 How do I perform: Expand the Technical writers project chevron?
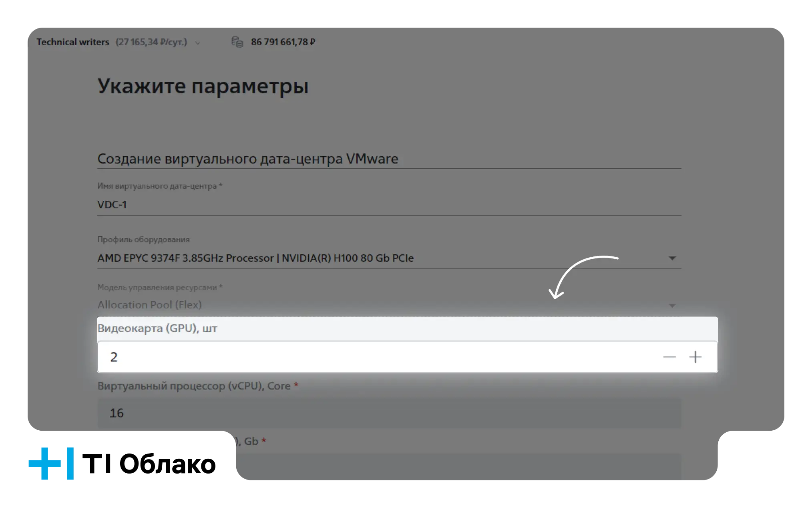198,42
